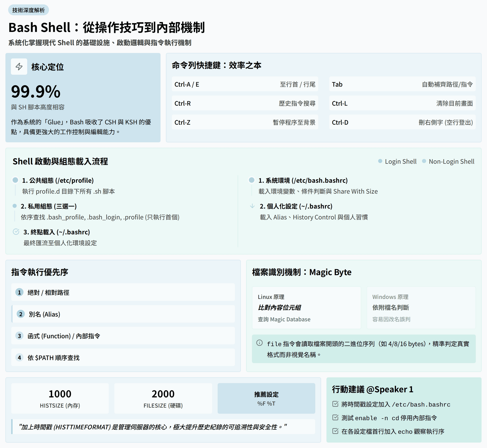
Task: Open the 推薦設定 %F %T card
Action: [266, 398]
